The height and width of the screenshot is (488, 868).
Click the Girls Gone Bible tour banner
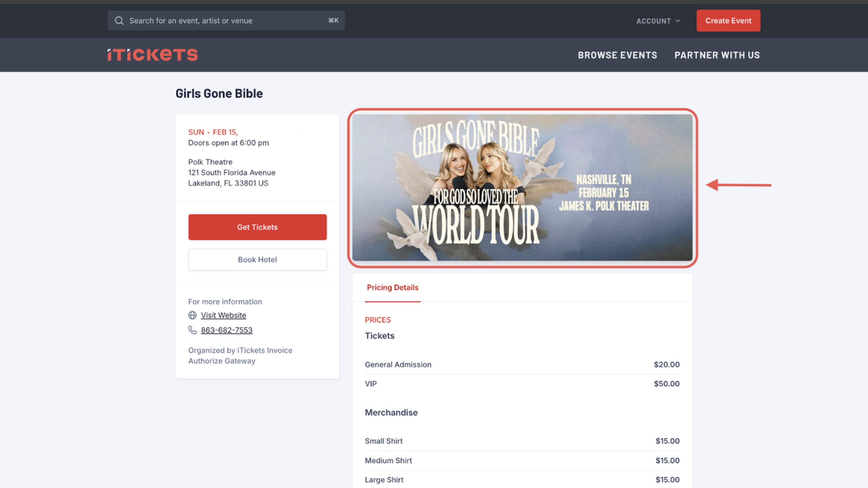[522, 188]
